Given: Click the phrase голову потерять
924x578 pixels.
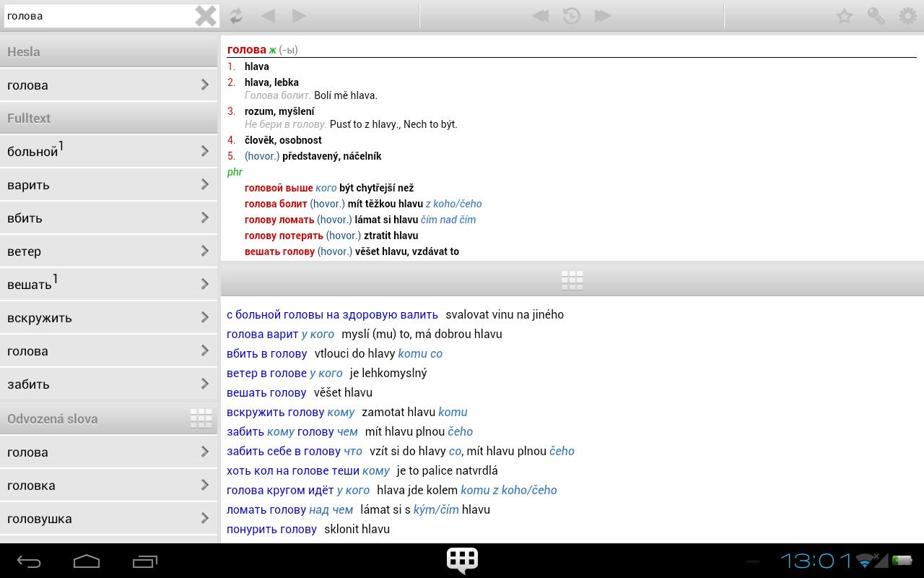Looking at the screenshot, I should pyautogui.click(x=284, y=236).
